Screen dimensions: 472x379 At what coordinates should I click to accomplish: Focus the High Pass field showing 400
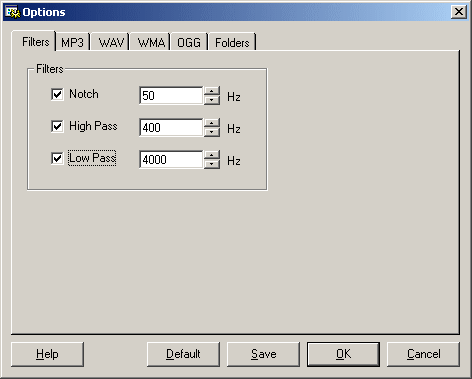click(x=171, y=128)
